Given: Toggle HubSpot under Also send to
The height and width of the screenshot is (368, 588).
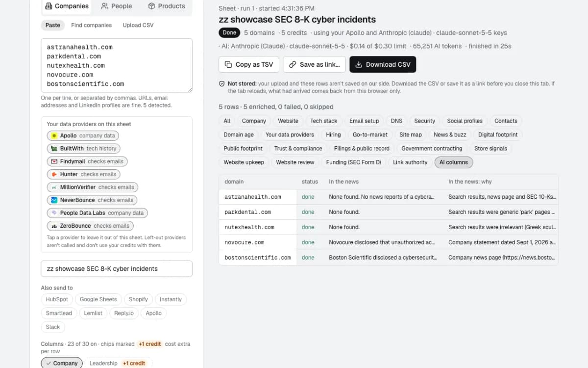Looking at the screenshot, I should click(57, 299).
